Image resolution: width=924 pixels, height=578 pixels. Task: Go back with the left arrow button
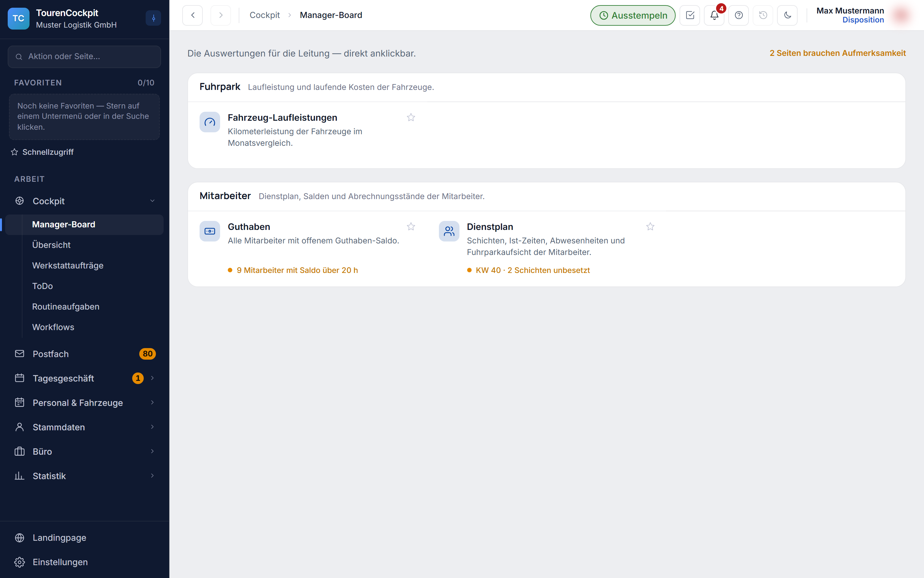[193, 15]
